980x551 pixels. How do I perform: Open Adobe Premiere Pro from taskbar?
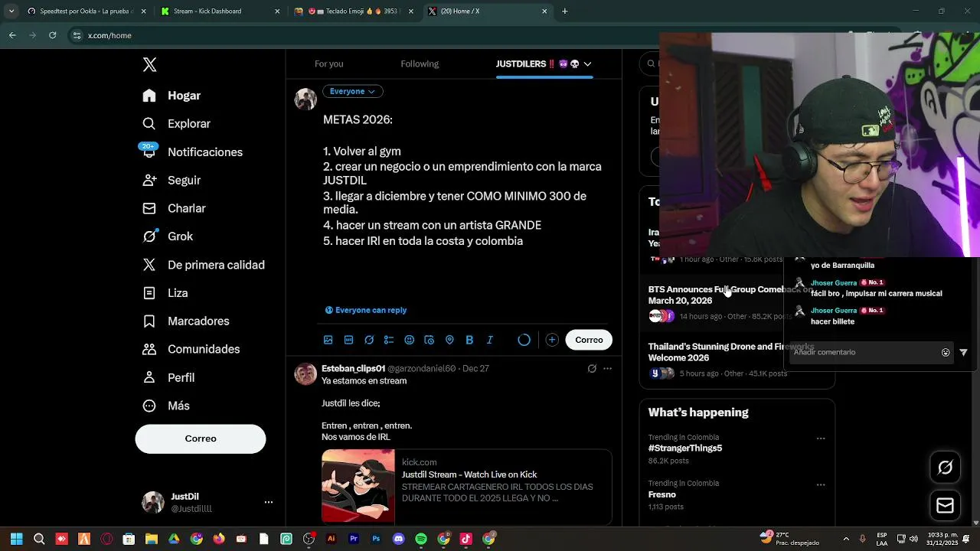(354, 539)
